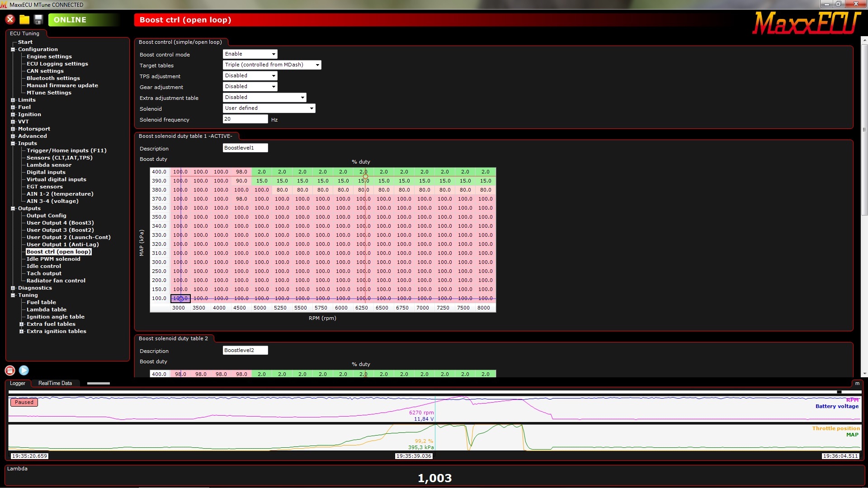
Task: Open the Boost control mode dropdown
Action: 250,54
